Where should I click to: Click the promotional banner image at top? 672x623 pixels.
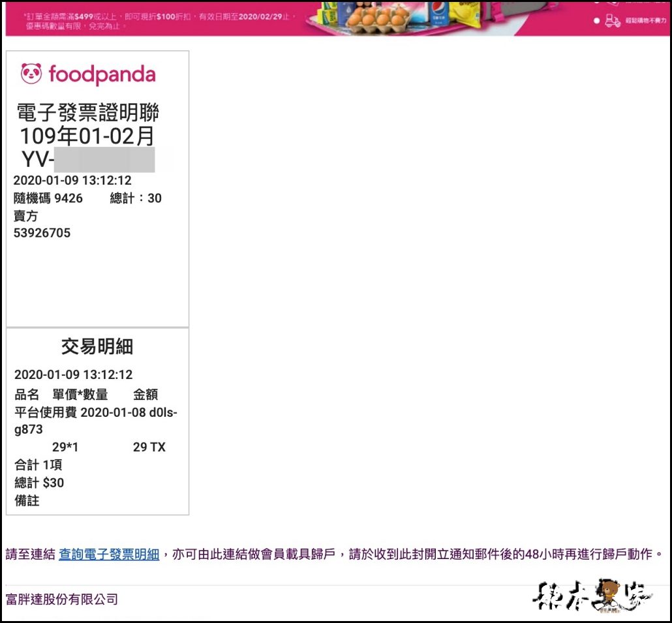tap(337, 18)
